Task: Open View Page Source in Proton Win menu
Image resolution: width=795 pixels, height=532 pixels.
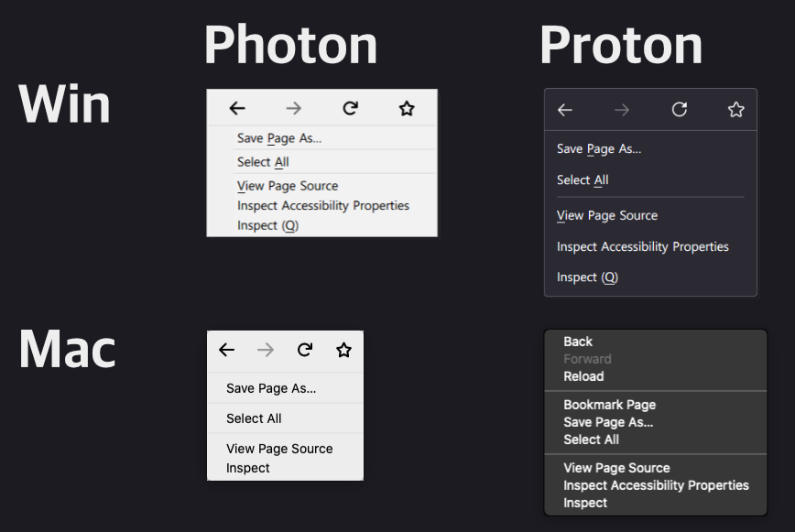Action: coord(607,216)
